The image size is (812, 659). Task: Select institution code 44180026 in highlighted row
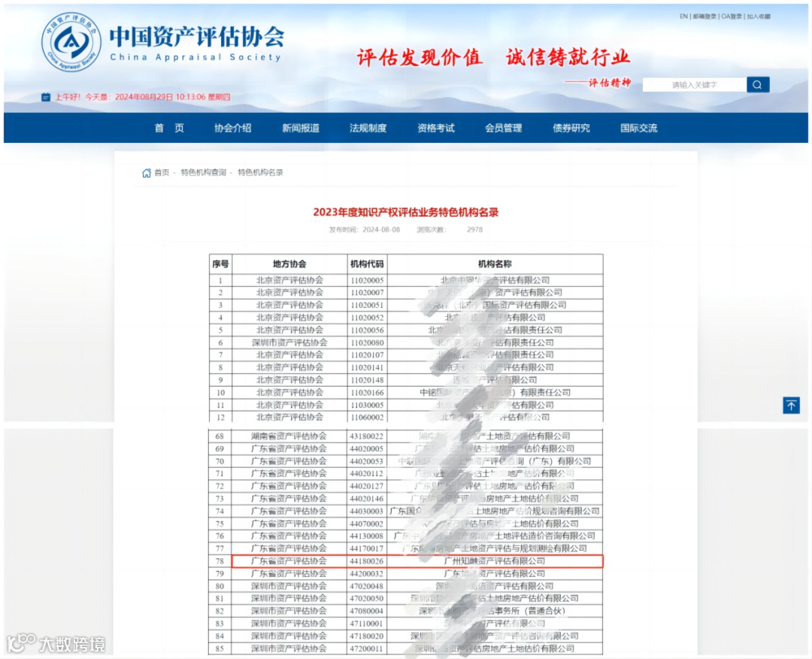pos(366,561)
